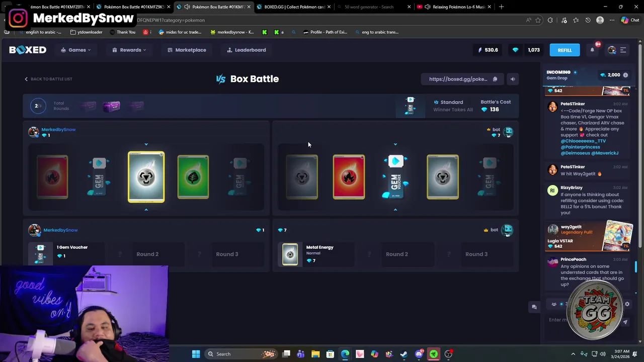
Task: Click the REFILL button
Action: click(x=565, y=50)
